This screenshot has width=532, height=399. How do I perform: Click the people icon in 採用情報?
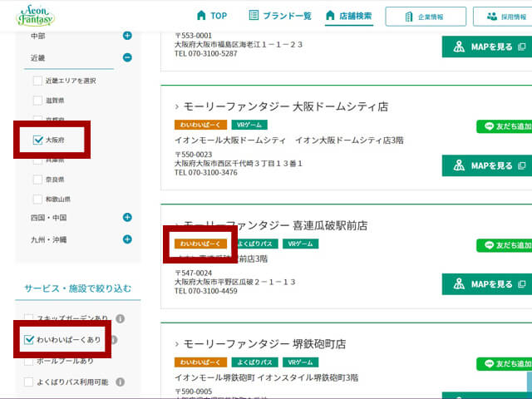491,17
